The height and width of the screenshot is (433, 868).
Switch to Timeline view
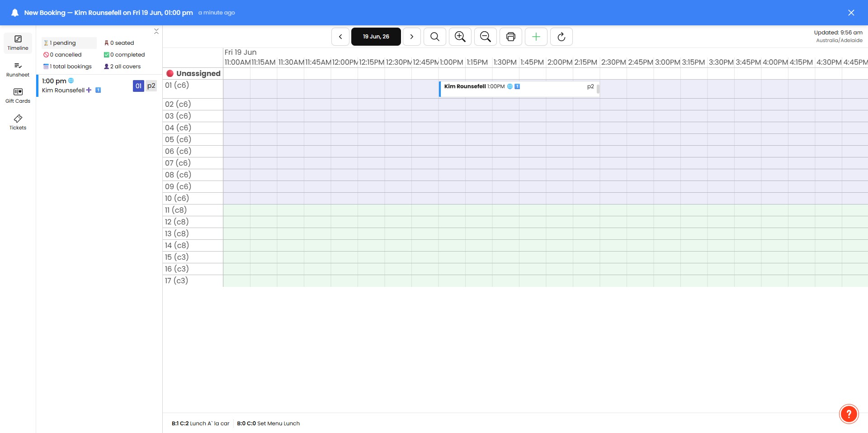click(x=18, y=43)
